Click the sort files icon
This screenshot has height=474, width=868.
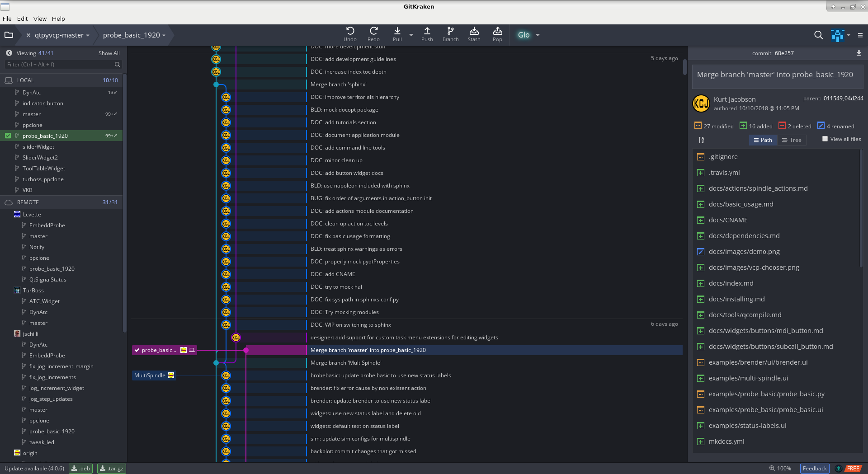click(701, 140)
